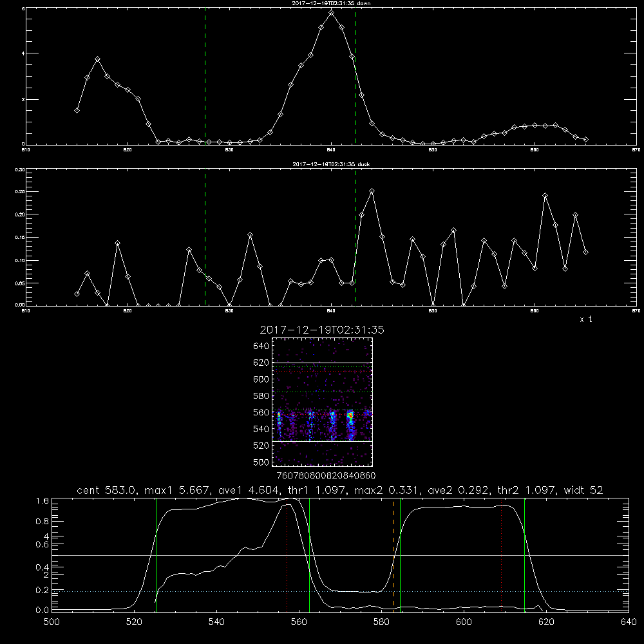Click the 'x t' axis label
Image resolution: width=644 pixels, height=644 pixels.
pos(585,319)
